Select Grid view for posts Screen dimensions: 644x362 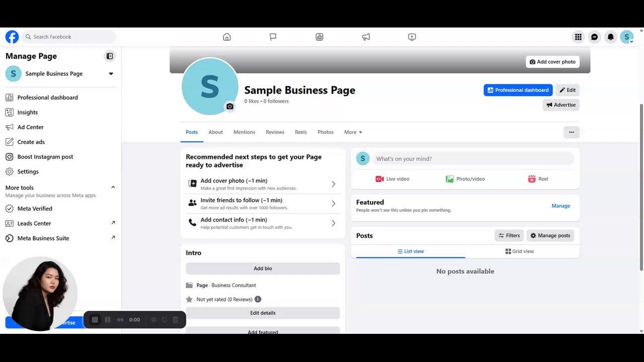click(x=520, y=251)
